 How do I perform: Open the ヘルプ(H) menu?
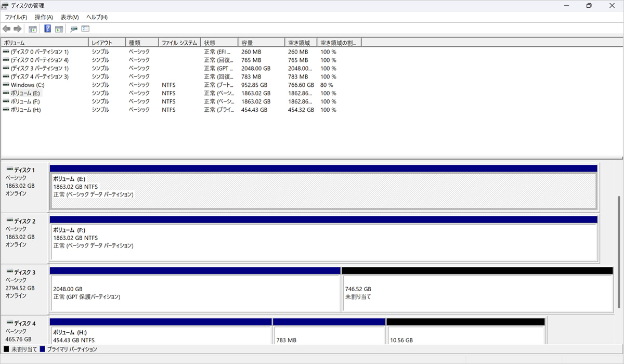point(97,17)
